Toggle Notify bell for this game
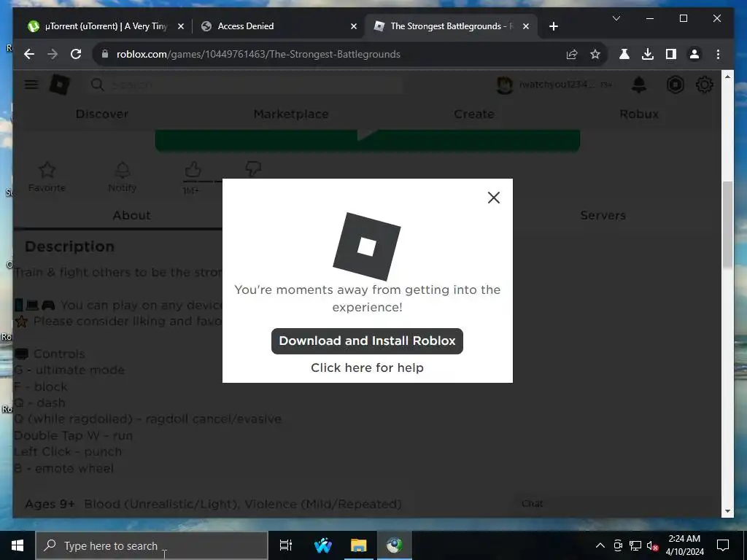Viewport: 747px width, 560px height. (x=123, y=176)
